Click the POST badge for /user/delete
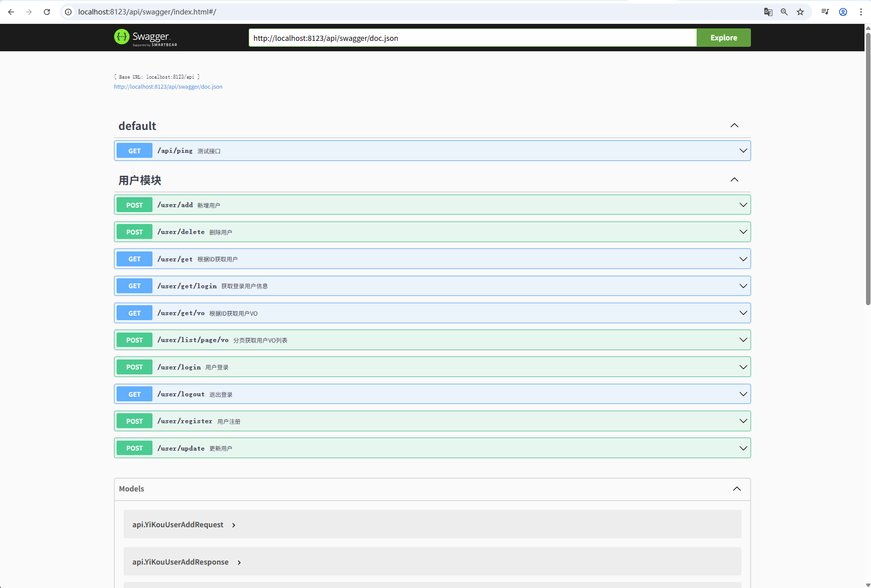The height and width of the screenshot is (588, 871). pyautogui.click(x=135, y=232)
